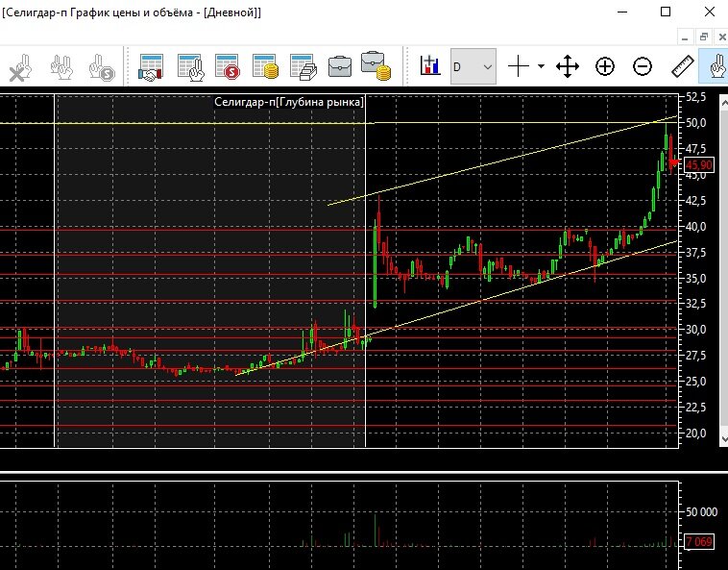Image resolution: width=728 pixels, height=570 pixels.
Task: Click the zoom in plus icon
Action: pos(605,66)
